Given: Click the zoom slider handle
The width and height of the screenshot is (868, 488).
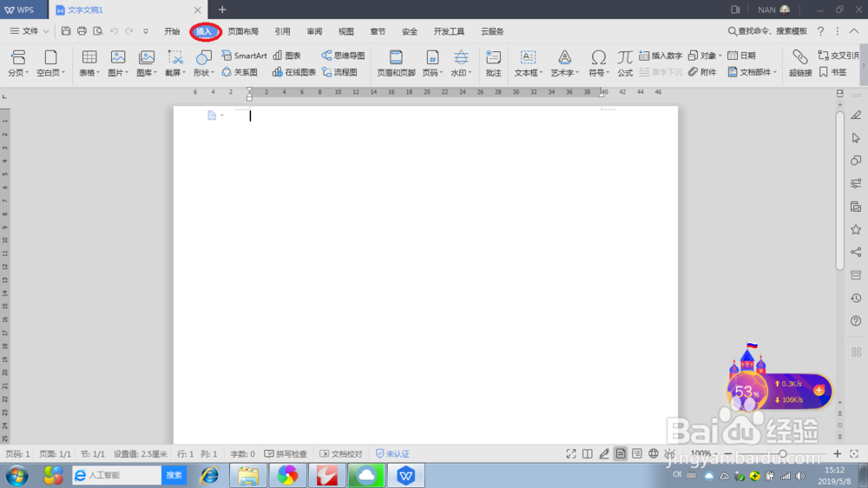Looking at the screenshot, I should [783, 453].
